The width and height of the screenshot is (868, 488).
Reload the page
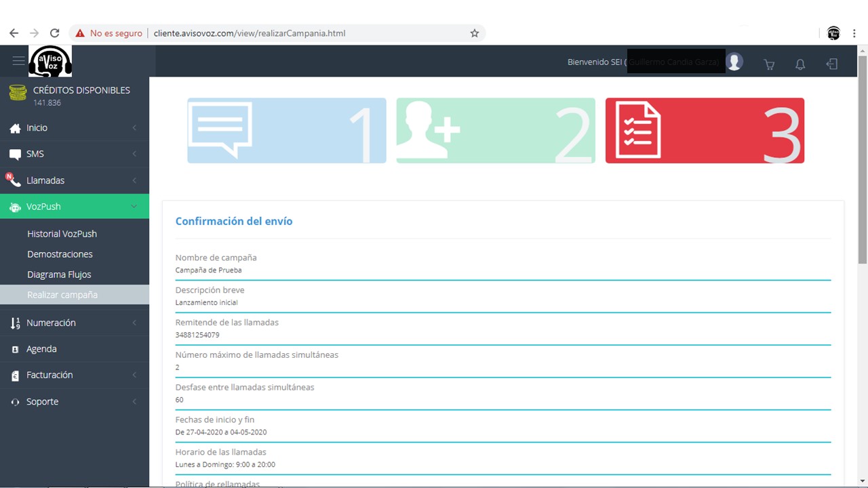55,33
